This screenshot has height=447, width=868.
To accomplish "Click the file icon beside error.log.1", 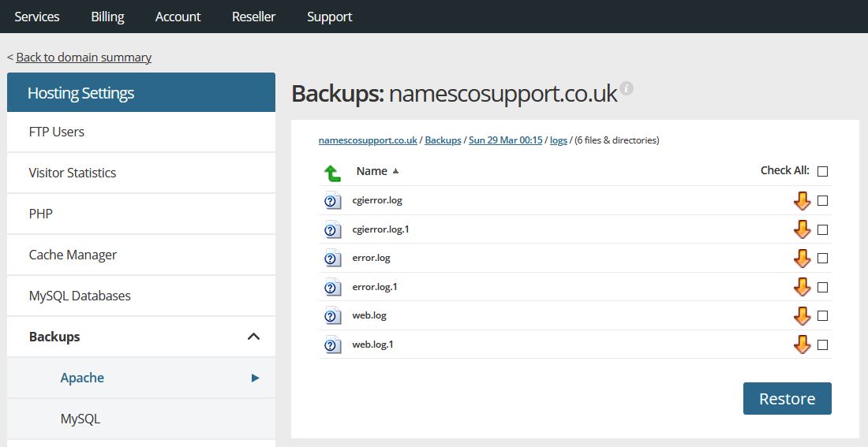I will coord(333,287).
